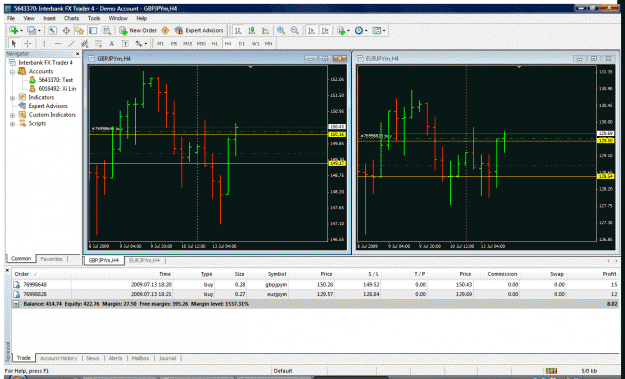Switch timeframe to D1

tap(242, 43)
